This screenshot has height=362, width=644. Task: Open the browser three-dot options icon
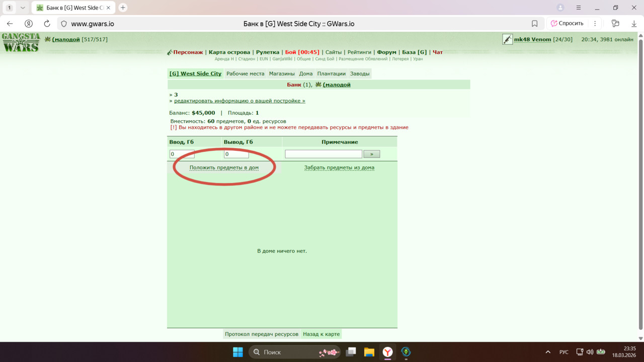[x=595, y=24]
